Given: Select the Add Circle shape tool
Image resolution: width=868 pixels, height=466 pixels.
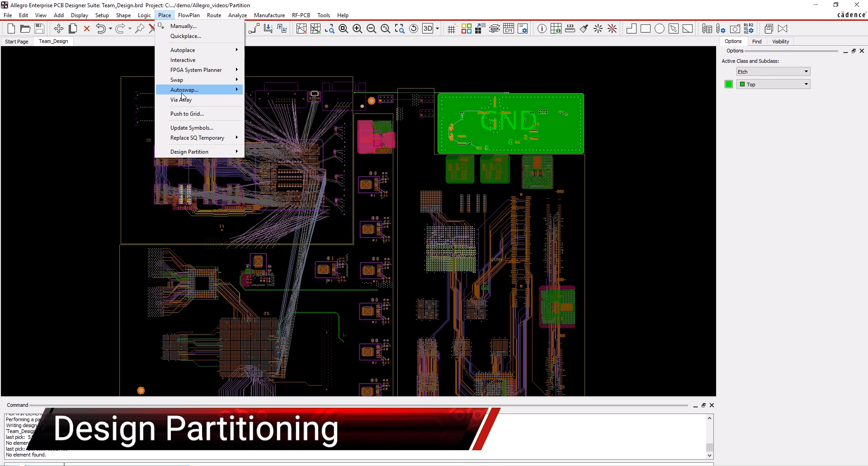Looking at the screenshot, I should coord(660,29).
